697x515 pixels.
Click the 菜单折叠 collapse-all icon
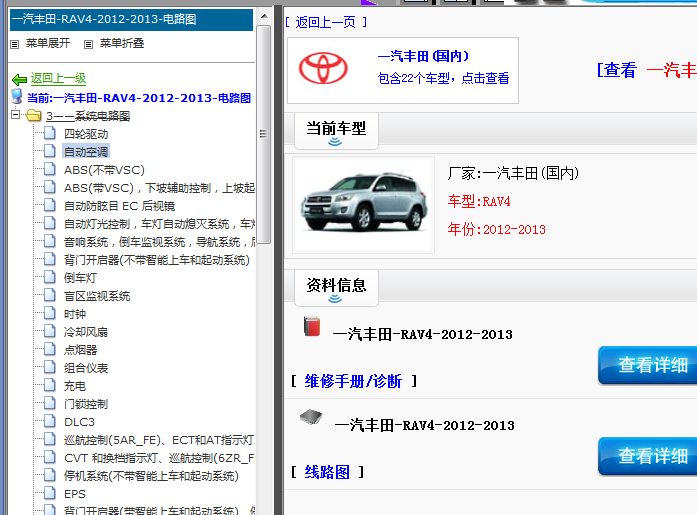(x=88, y=44)
